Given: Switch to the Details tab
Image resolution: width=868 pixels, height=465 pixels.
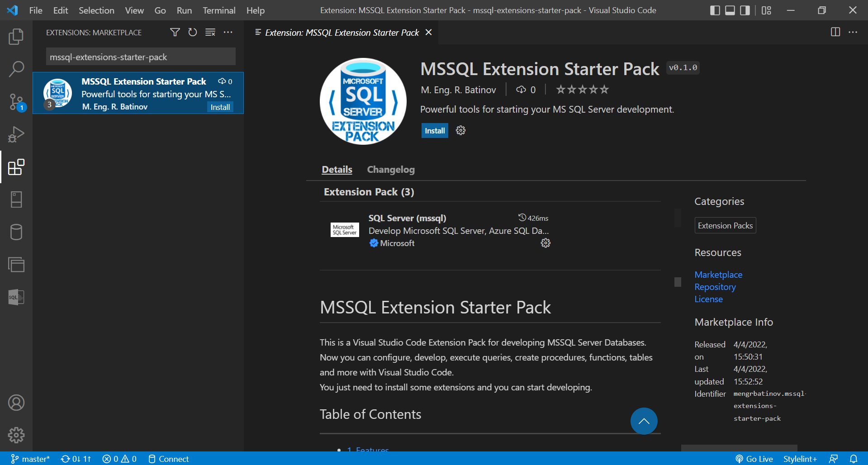Looking at the screenshot, I should click(x=337, y=169).
